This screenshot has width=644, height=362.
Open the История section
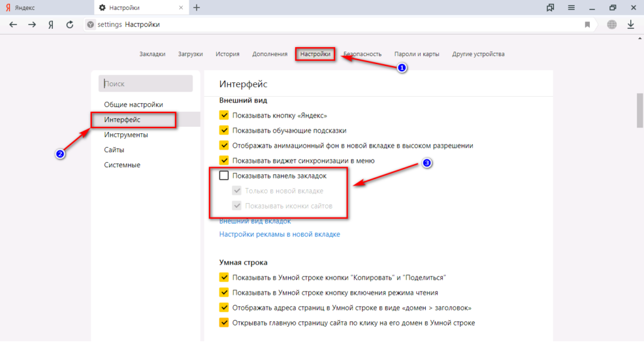[228, 54]
